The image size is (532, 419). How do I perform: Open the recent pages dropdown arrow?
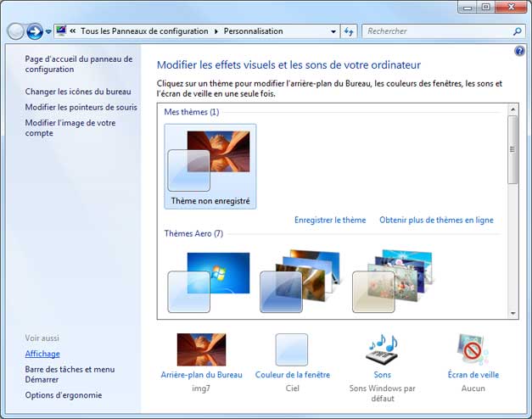point(48,31)
